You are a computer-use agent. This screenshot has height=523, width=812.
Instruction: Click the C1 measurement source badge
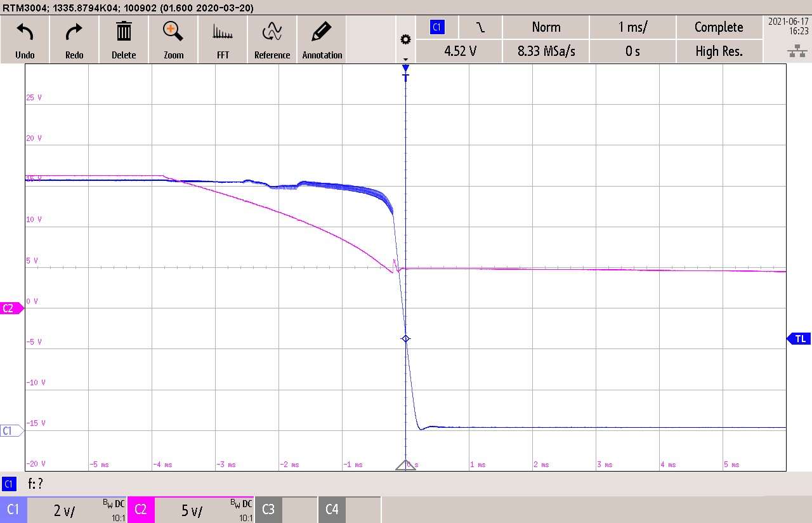9,484
